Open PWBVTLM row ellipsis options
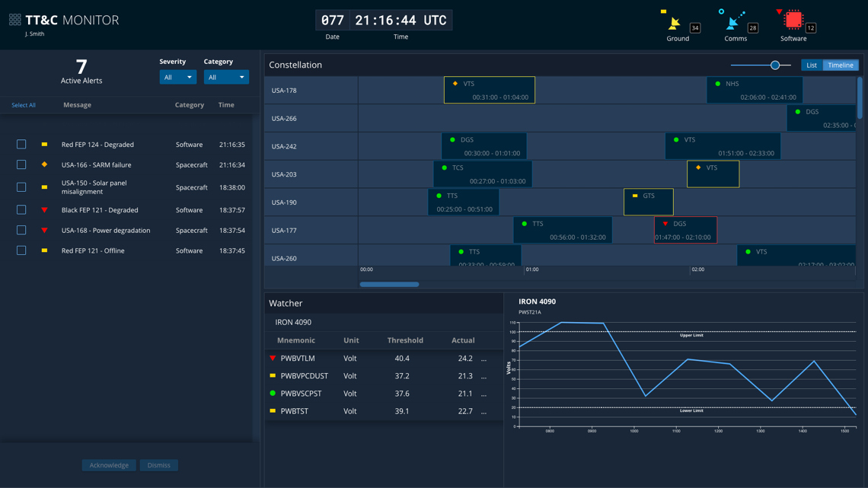 pyautogui.click(x=483, y=359)
